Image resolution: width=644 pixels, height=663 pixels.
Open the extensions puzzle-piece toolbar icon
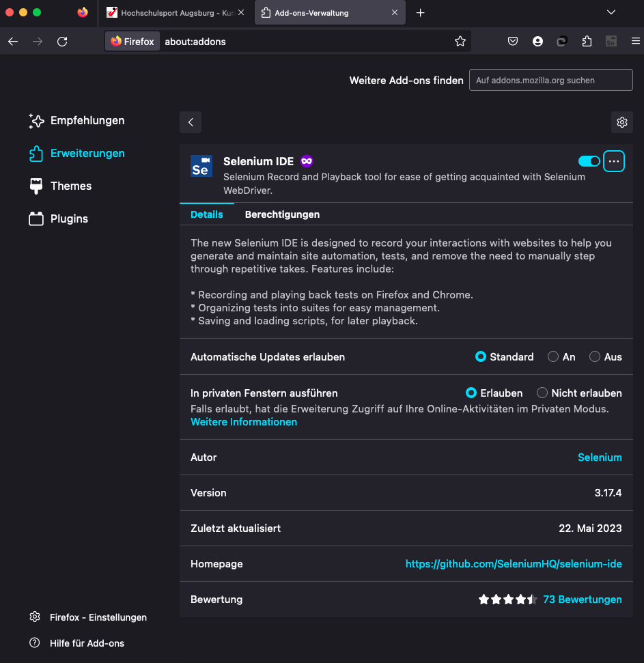tap(587, 42)
